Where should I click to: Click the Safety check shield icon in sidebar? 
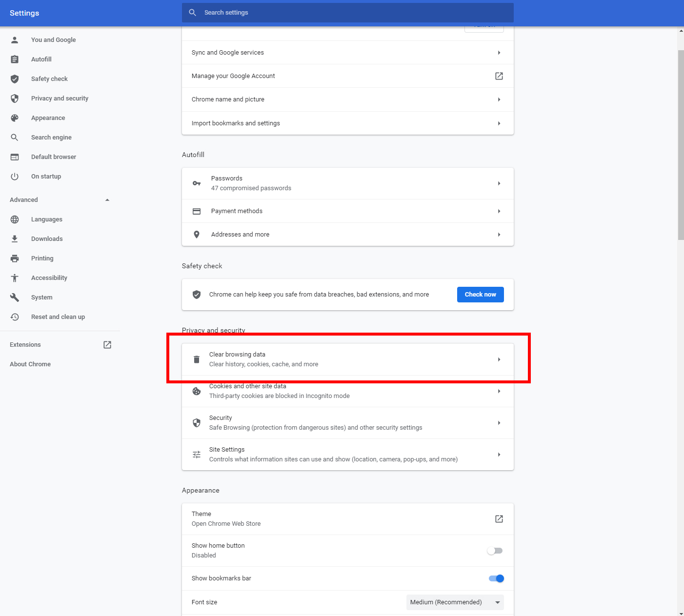point(15,79)
